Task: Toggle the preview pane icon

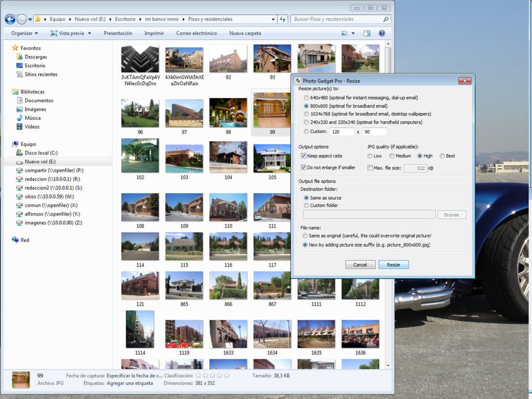Action: pos(367,34)
